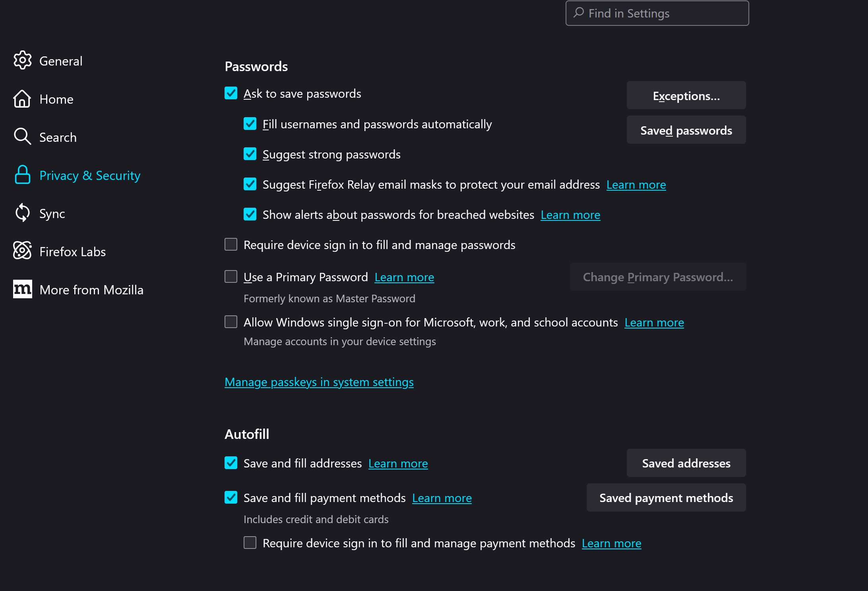868x591 pixels.
Task: Open Learn more for Firefox Relay masks
Action: coord(636,185)
